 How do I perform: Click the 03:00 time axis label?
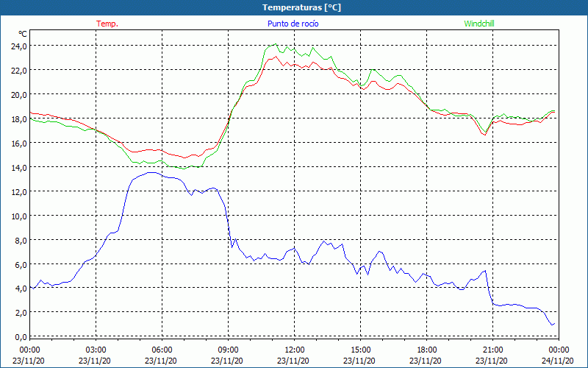click(96, 350)
